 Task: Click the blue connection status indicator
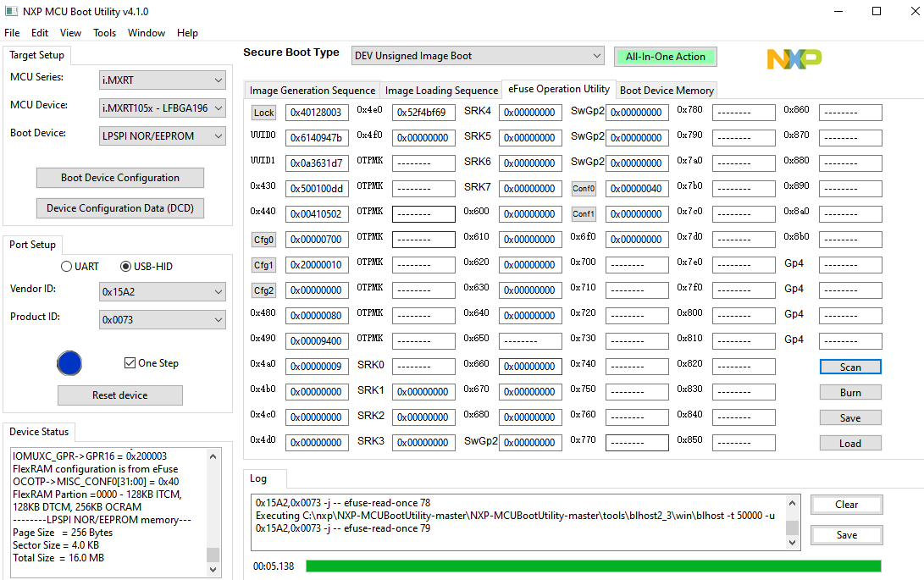click(x=69, y=362)
